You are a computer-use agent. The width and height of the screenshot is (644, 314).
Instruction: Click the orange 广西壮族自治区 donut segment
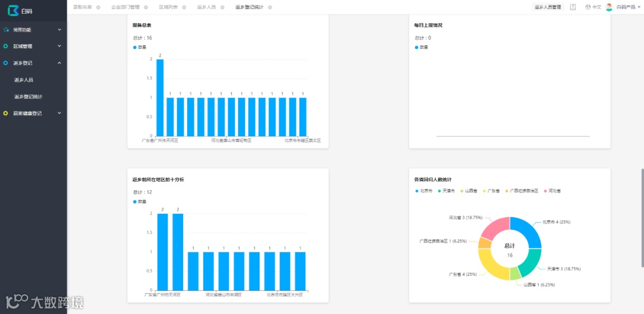(485, 243)
